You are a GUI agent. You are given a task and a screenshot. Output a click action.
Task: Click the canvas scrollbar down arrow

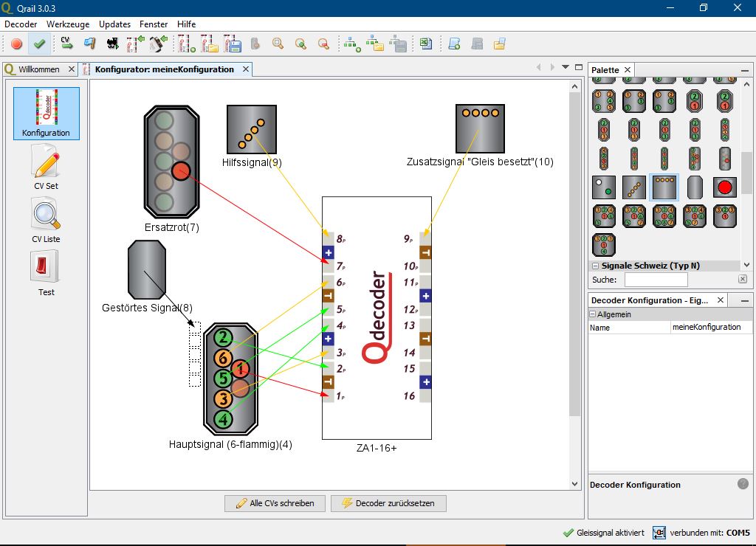tap(574, 484)
